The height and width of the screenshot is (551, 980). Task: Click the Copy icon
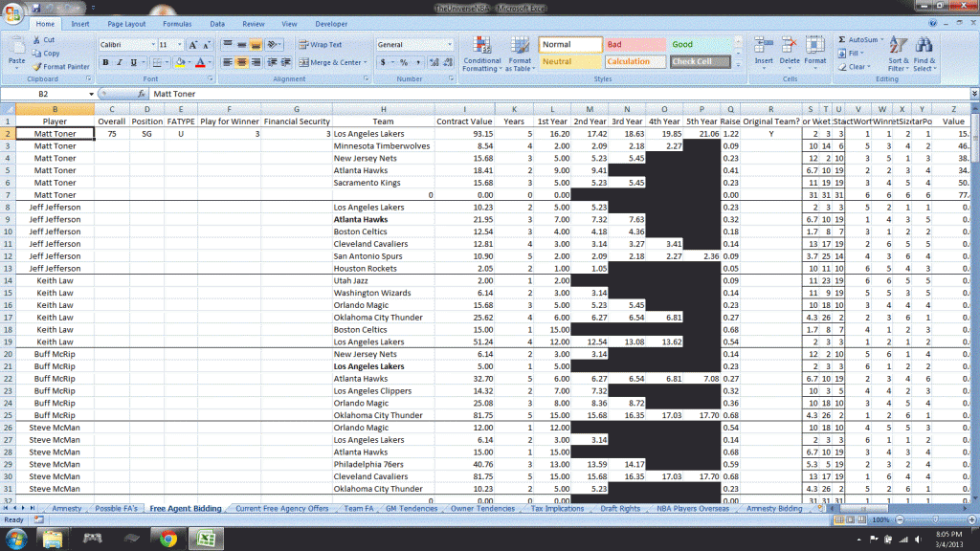(36, 54)
